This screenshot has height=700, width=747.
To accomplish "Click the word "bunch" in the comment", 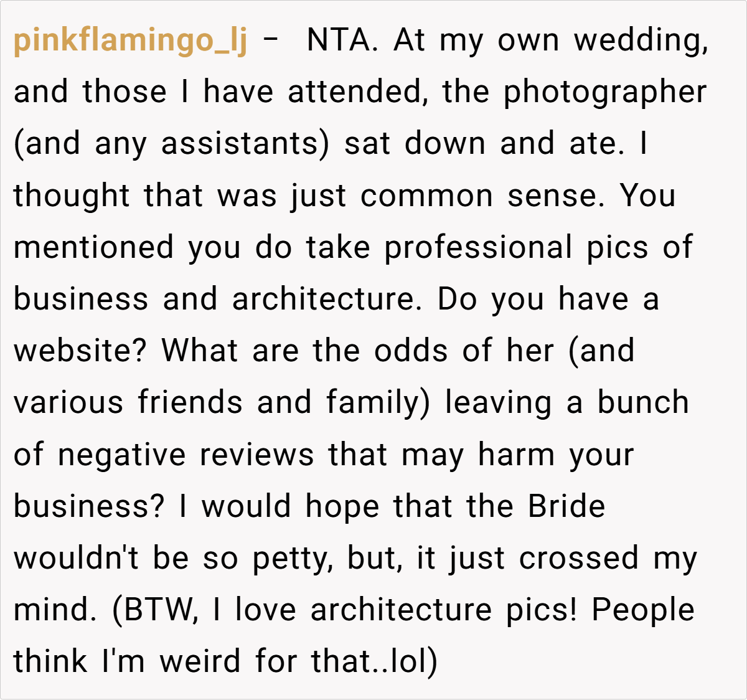I will click(643, 402).
